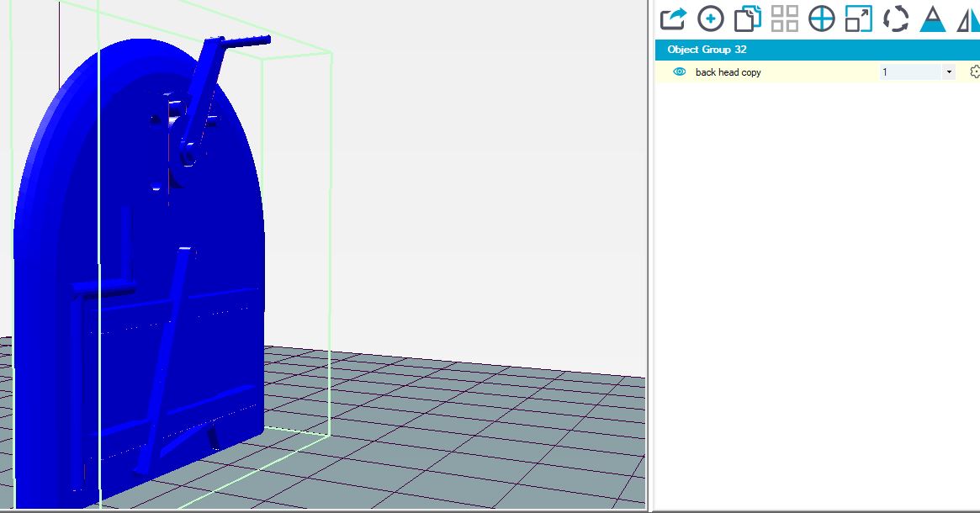Viewport: 980px width, 513px height.
Task: Open settings gear for back head copy
Action: point(975,72)
